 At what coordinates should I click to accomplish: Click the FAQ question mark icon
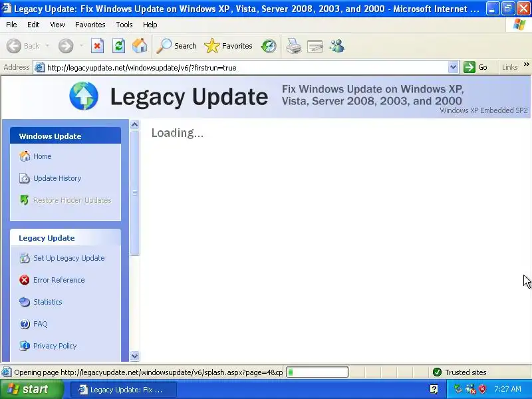coord(25,324)
